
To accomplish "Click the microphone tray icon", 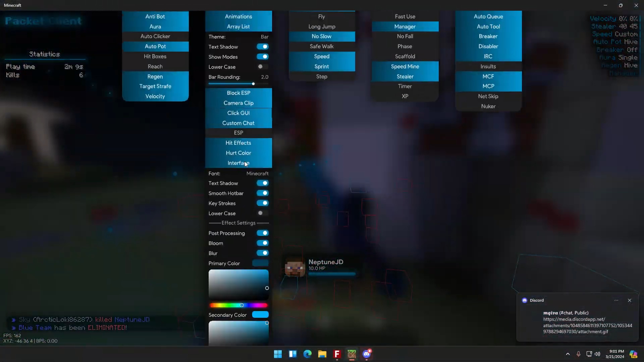I will (x=578, y=354).
